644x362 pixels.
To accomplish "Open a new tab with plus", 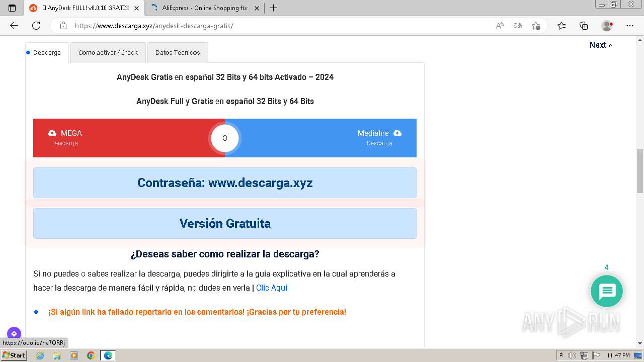I will [273, 8].
